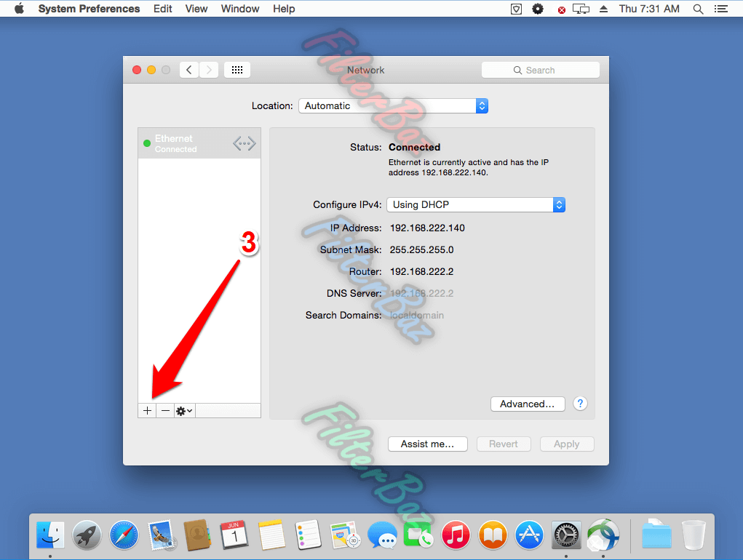Remove a service using minus icon
The width and height of the screenshot is (743, 560).
[165, 409]
